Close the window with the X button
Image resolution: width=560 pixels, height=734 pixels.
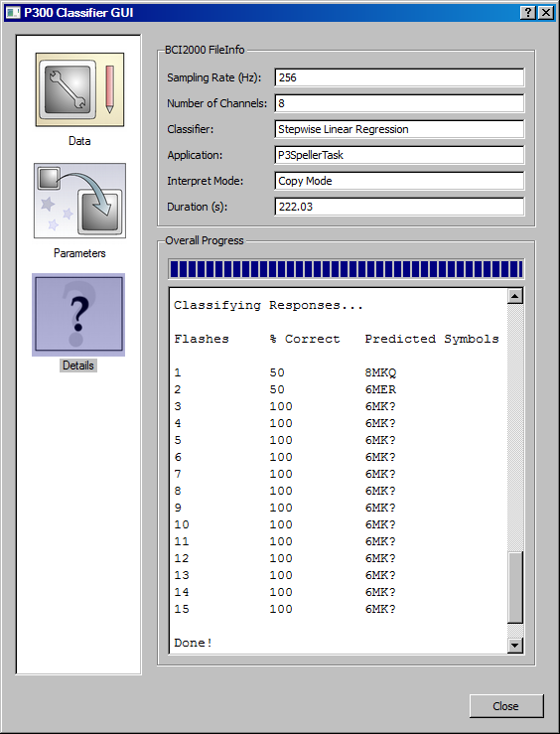point(545,13)
